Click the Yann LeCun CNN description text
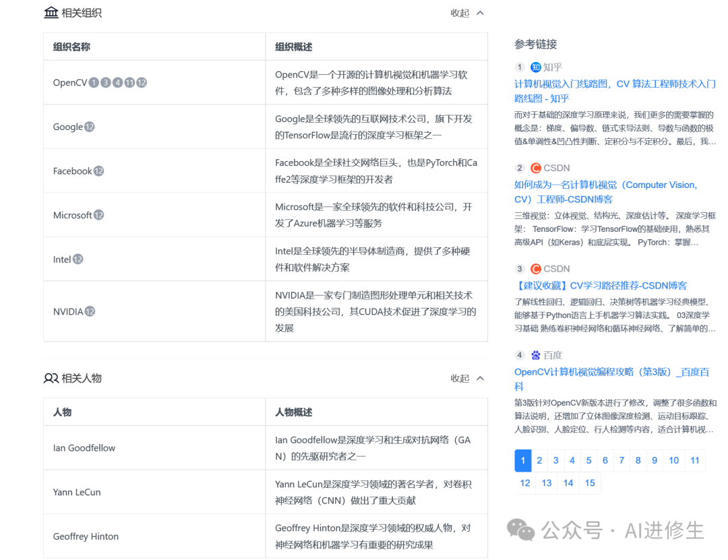 click(x=373, y=492)
